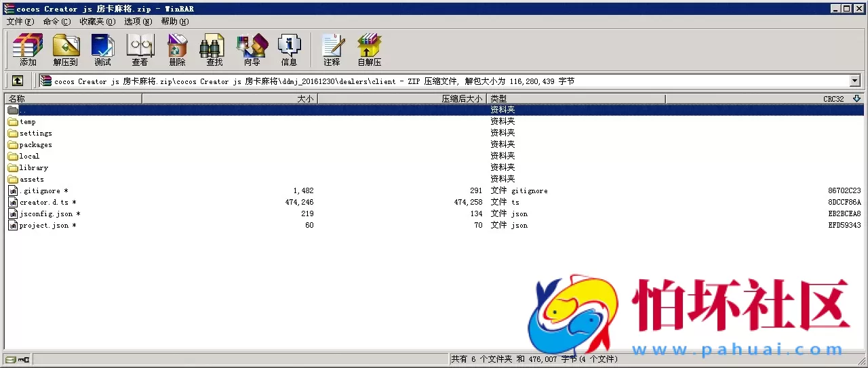Screen dimensions: 868x368
Task: Select the jsconfig.json file icon
Action: (12, 214)
